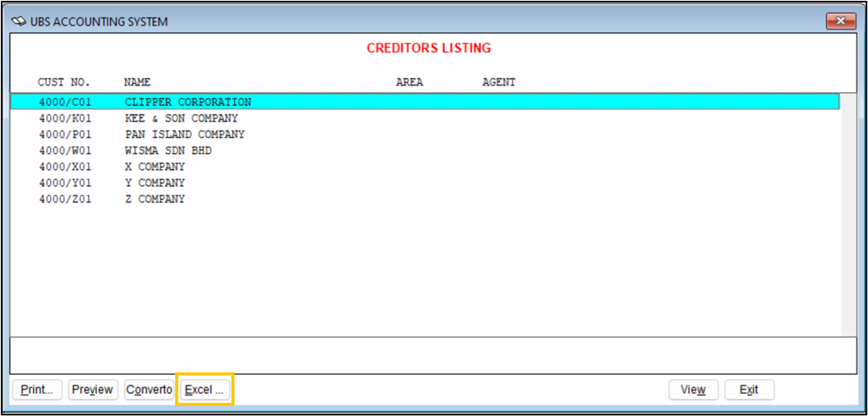
Task: Click customer number 4000/W01
Action: coord(65,150)
